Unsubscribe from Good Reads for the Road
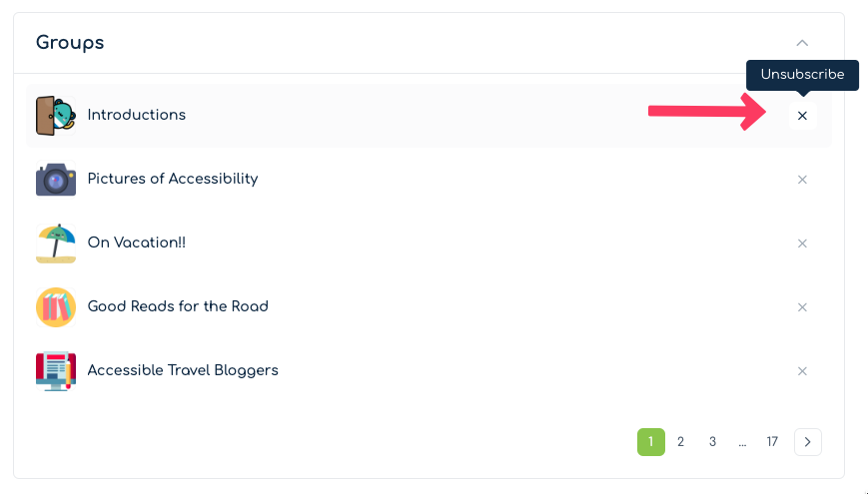868x494 pixels. click(x=802, y=307)
